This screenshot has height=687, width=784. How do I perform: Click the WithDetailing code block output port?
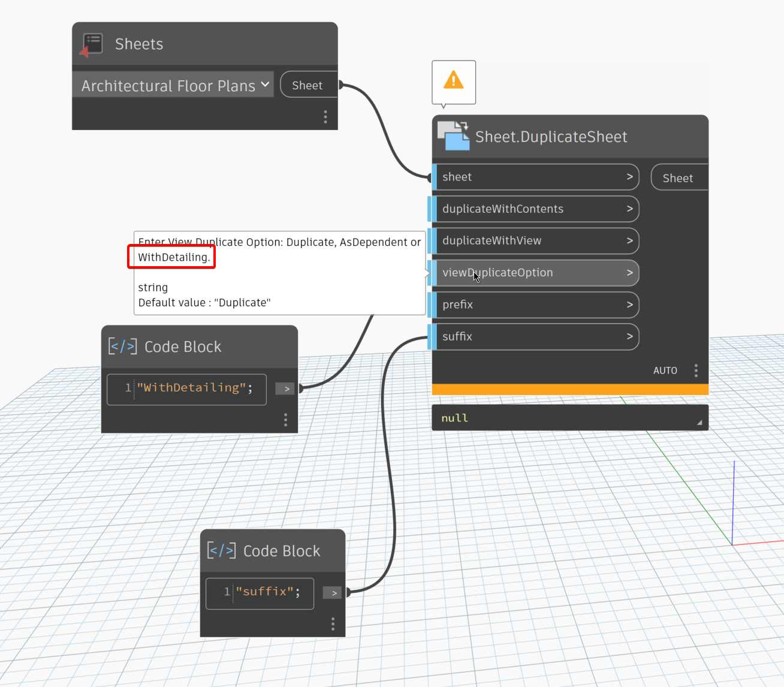click(x=285, y=388)
